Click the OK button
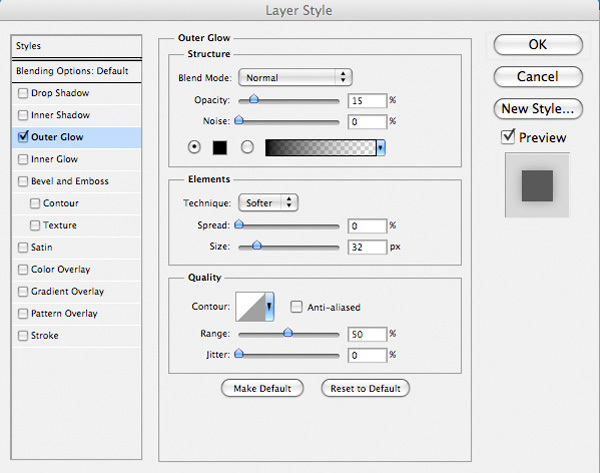Image resolution: width=600 pixels, height=473 pixels. coord(538,44)
